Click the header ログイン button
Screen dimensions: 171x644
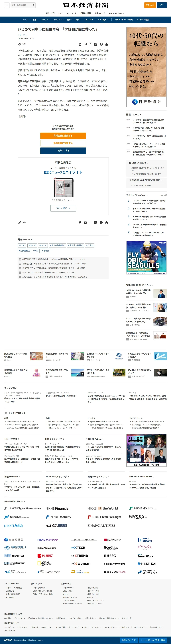[162, 5]
